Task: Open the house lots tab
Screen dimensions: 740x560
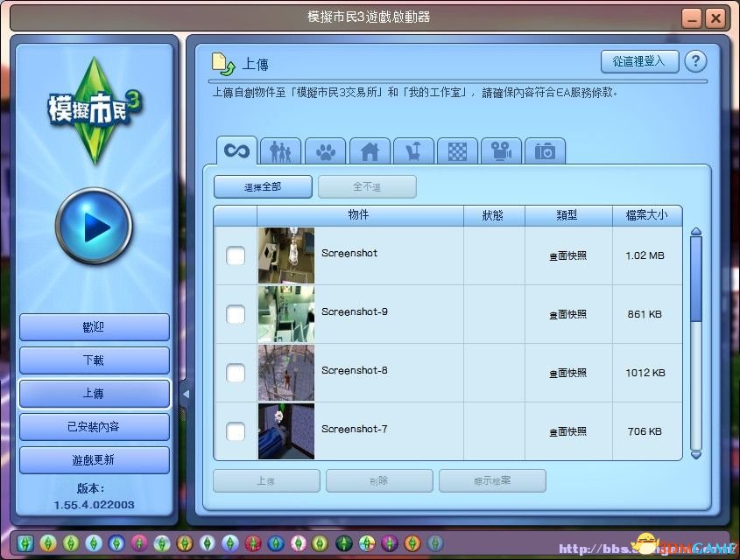Action: (370, 151)
